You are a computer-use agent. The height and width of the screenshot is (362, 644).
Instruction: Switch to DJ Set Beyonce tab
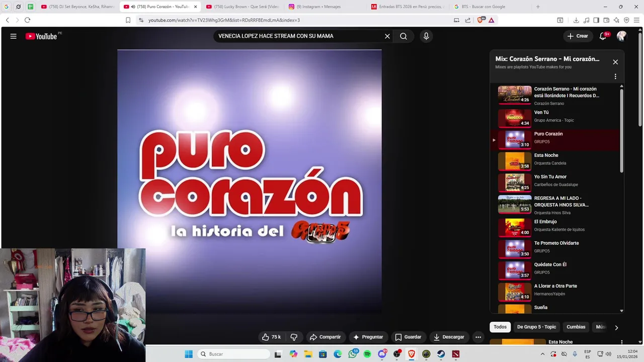tap(78, 7)
